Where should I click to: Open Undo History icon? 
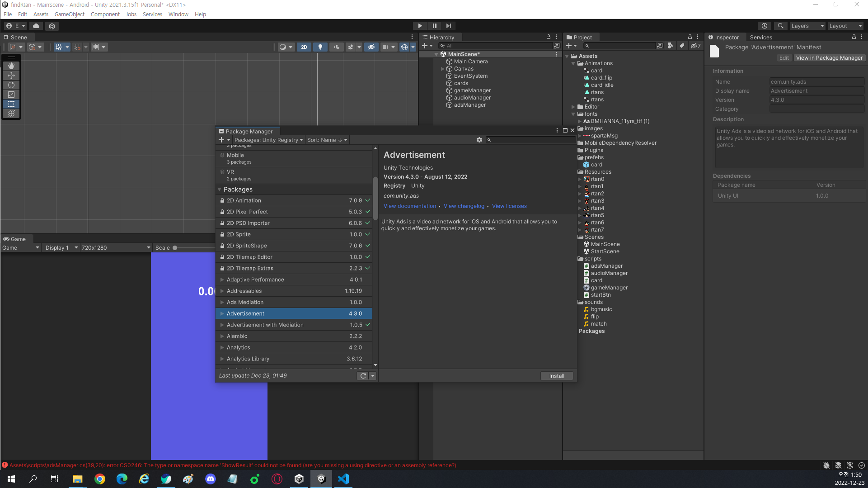click(764, 26)
